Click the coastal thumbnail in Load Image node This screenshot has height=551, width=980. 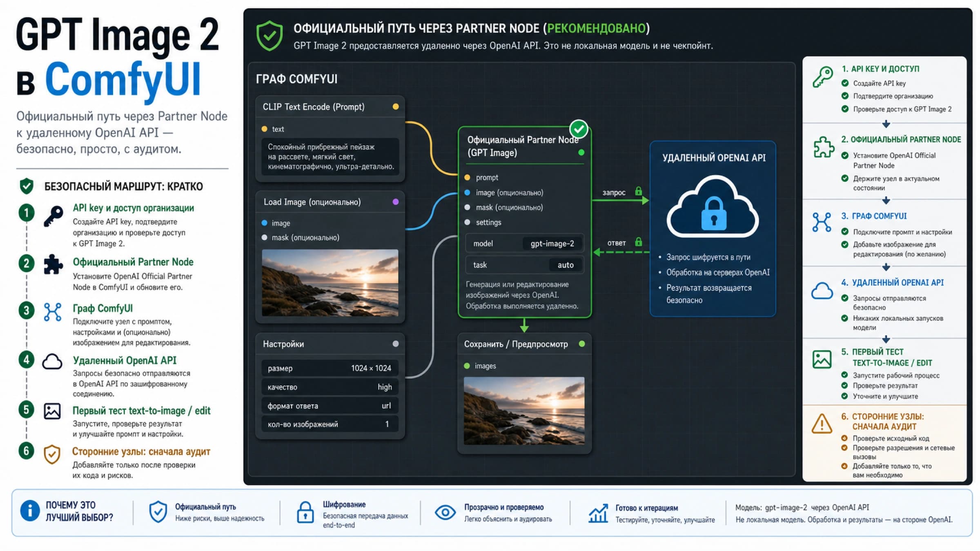pyautogui.click(x=330, y=283)
